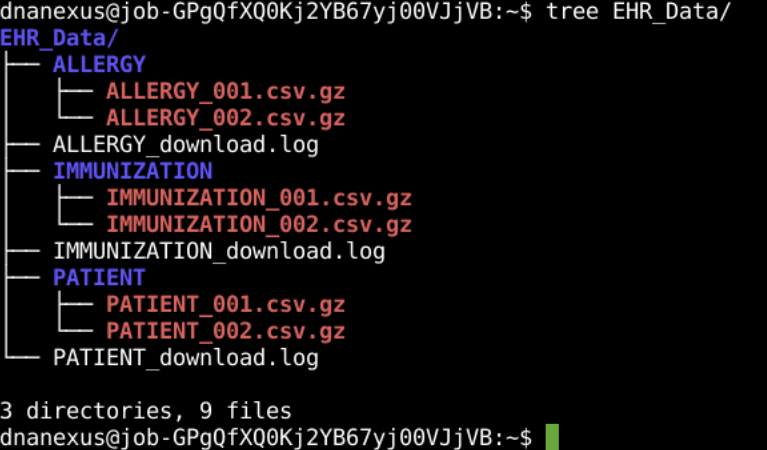Click ALLERGY_001.csv.gz file name
Image resolution: width=767 pixels, height=450 pixels.
point(226,91)
